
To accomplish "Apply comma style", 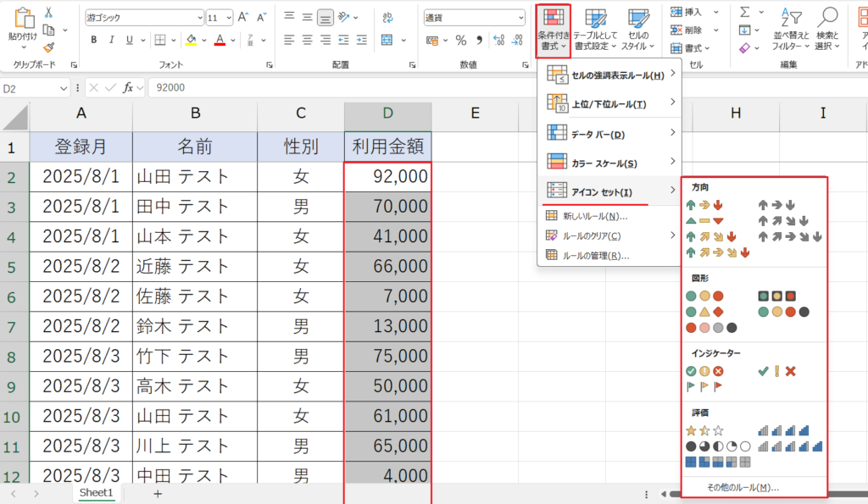I will click(480, 40).
